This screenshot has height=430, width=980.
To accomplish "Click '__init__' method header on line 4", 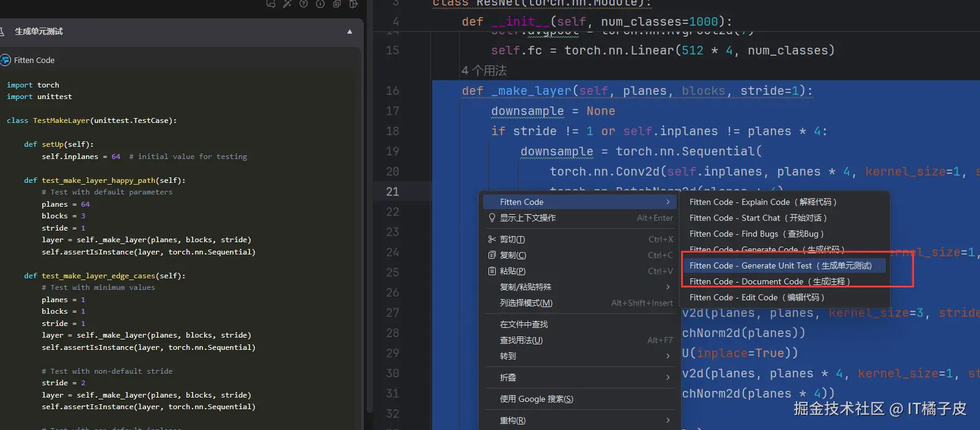I will tap(597, 21).
